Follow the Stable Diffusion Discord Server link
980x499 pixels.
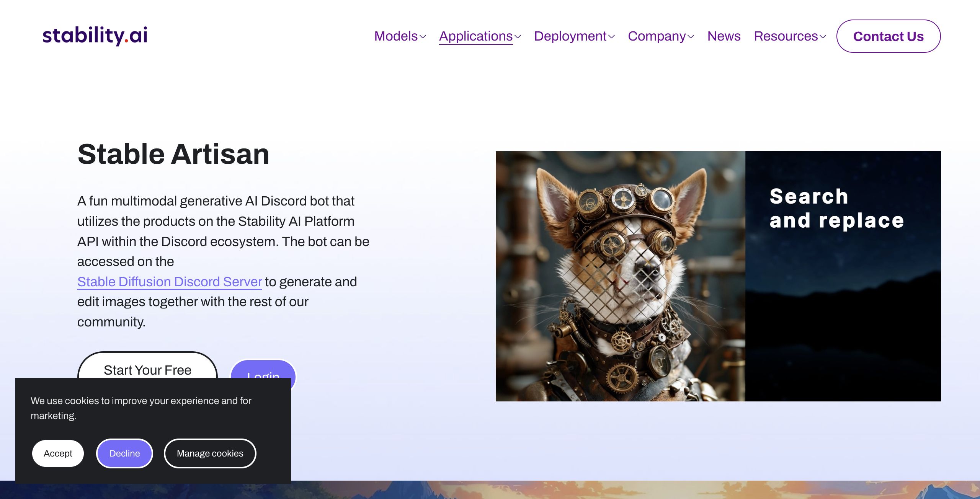[x=170, y=282]
